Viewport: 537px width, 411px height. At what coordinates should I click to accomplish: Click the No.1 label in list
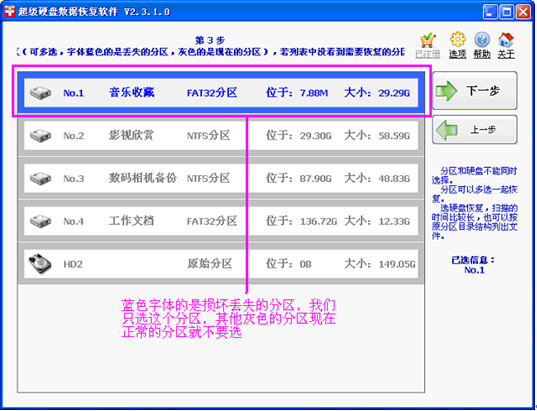coord(74,93)
